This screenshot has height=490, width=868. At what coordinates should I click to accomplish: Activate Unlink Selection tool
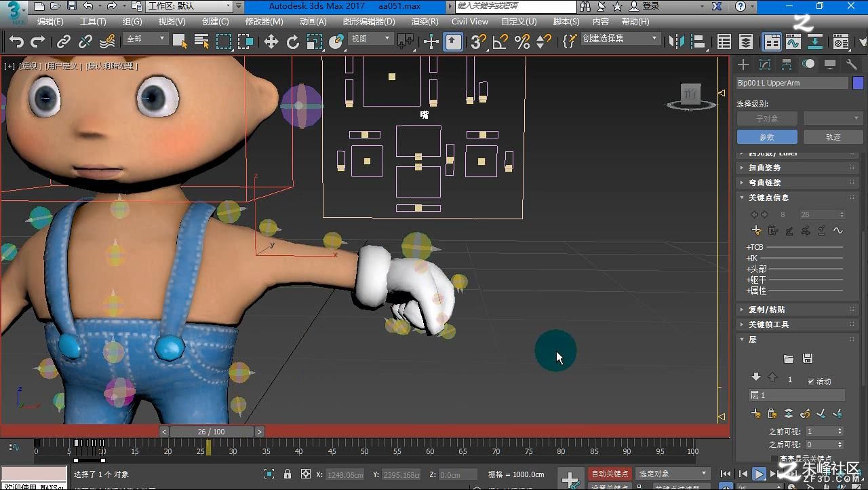pyautogui.click(x=85, y=42)
